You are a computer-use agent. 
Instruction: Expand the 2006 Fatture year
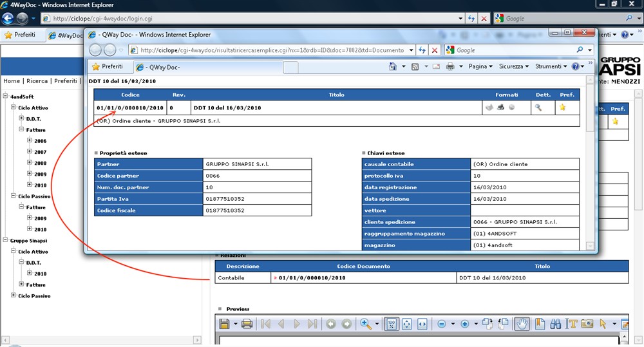30,140
